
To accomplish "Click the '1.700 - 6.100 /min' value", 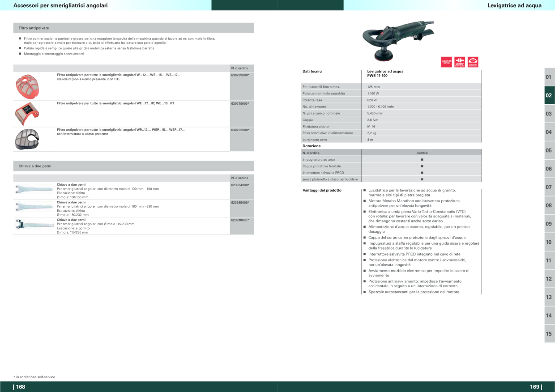I will pyautogui.click(x=380, y=107).
